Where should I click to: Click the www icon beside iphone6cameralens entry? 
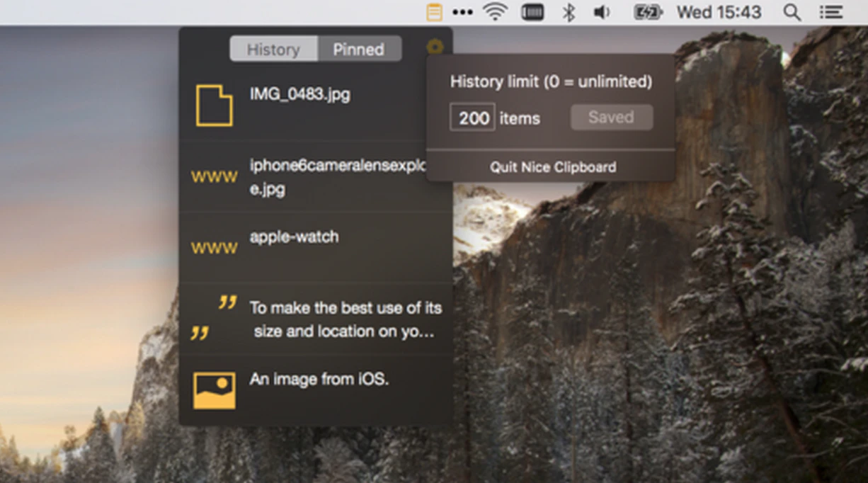pyautogui.click(x=214, y=176)
